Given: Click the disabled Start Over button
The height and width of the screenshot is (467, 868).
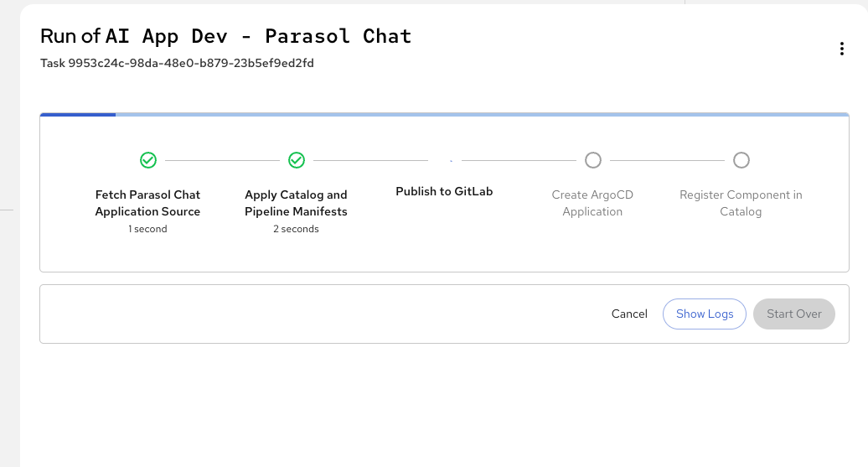Looking at the screenshot, I should pyautogui.click(x=793, y=314).
